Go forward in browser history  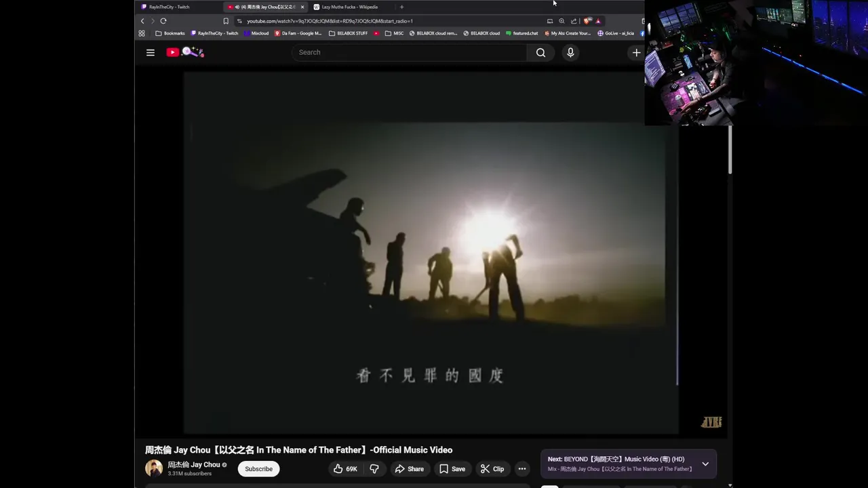tap(153, 21)
